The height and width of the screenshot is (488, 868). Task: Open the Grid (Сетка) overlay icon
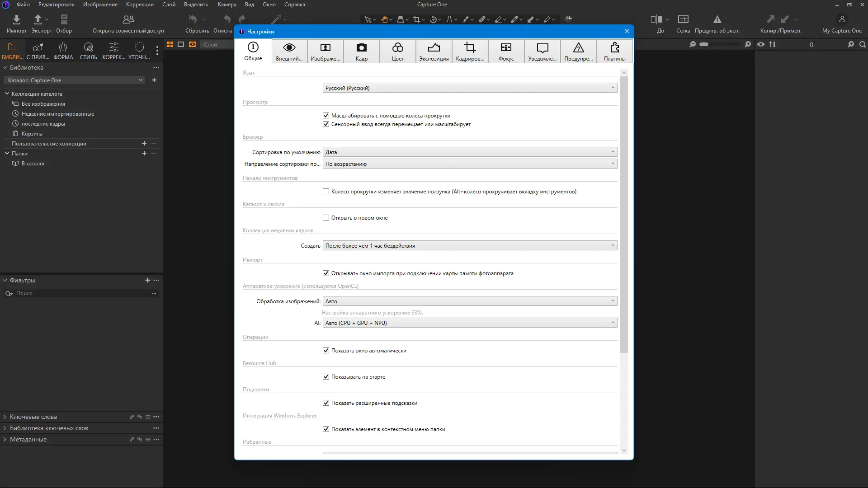pyautogui.click(x=683, y=19)
